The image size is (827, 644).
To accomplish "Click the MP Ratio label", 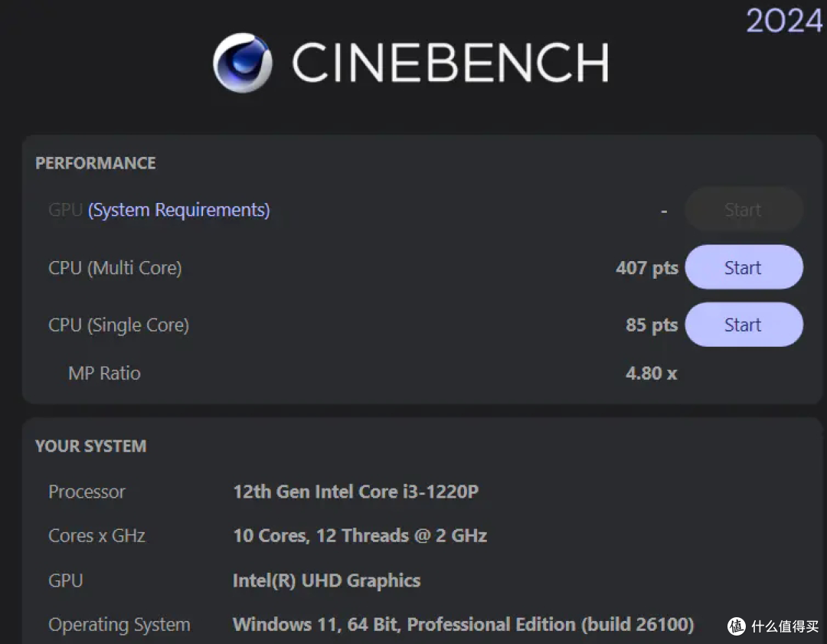I will [104, 374].
